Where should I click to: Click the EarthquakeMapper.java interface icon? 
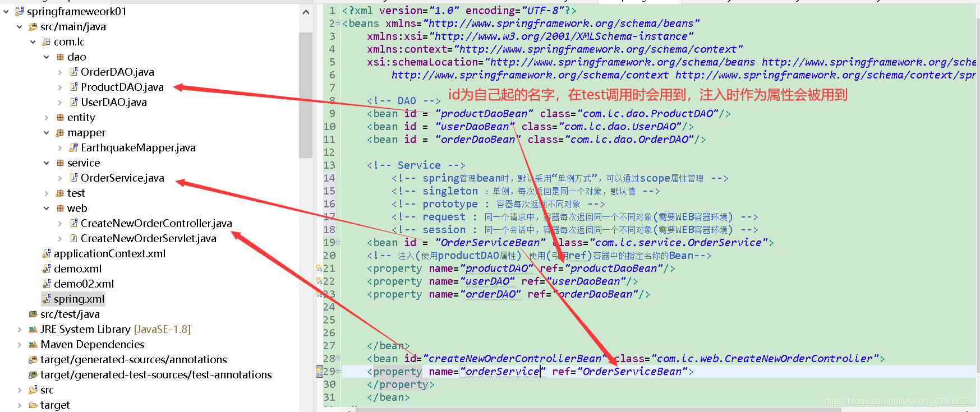pos(73,147)
